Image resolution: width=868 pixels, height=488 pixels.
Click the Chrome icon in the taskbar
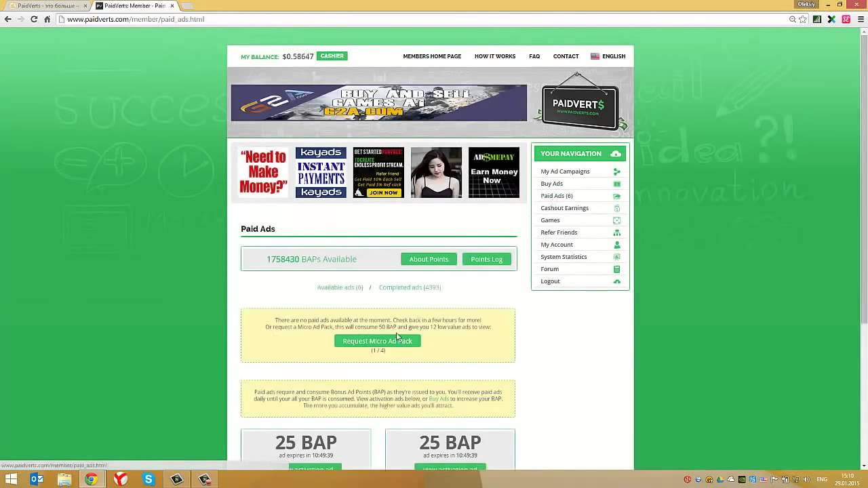[91, 479]
